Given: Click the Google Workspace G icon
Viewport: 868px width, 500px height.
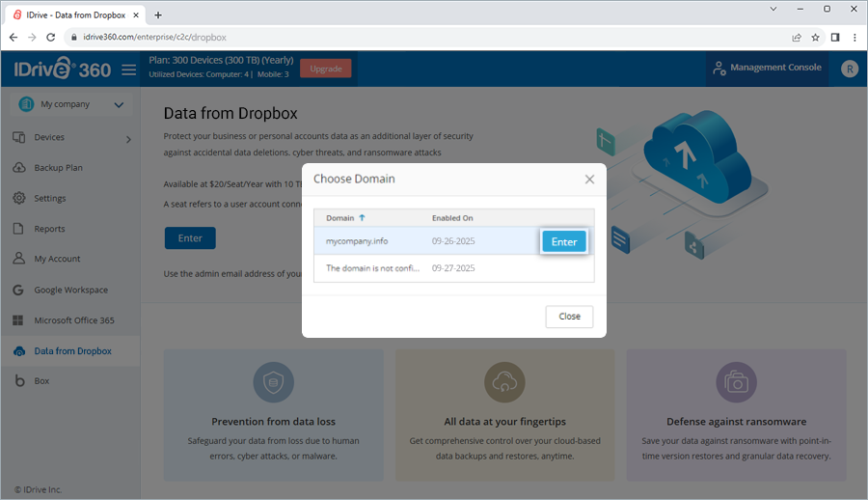Looking at the screenshot, I should [x=18, y=290].
